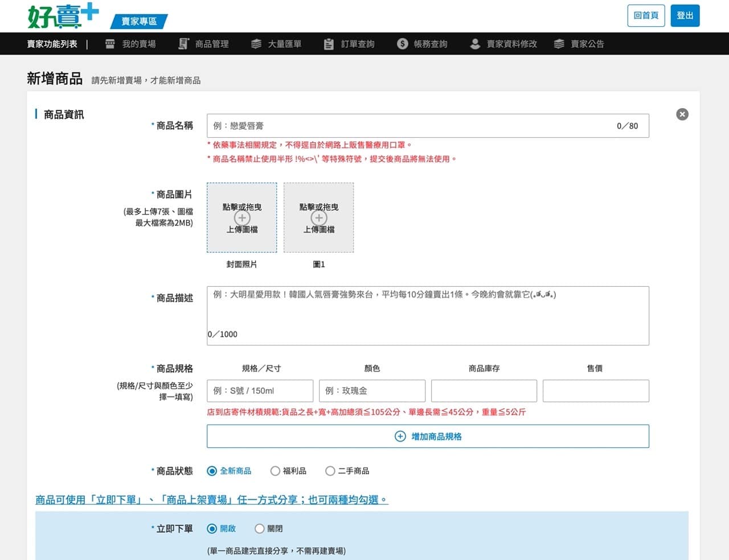This screenshot has height=560, width=729.
Task: Click plus icon in 封面照片 upload box
Action: 242,218
